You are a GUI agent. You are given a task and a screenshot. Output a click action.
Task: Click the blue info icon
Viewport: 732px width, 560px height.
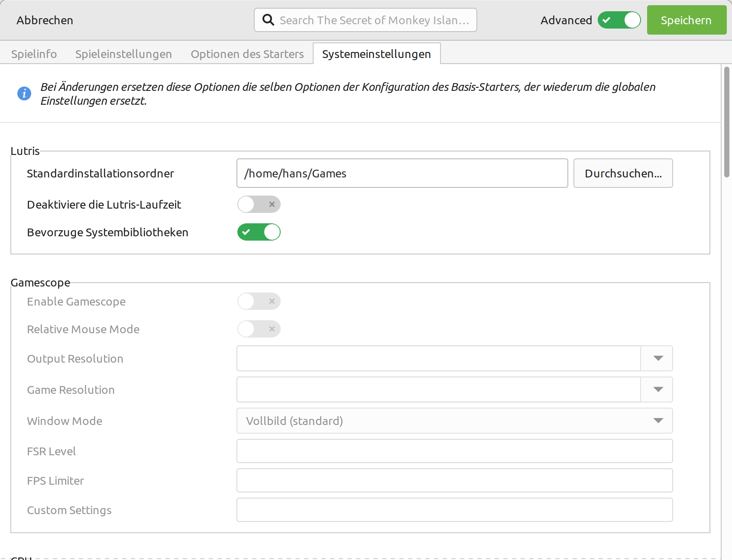coord(24,93)
